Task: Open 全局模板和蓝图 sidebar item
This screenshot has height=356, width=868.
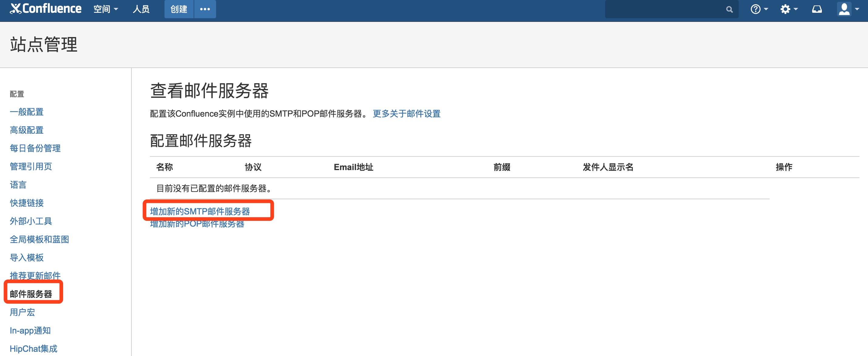Action: pyautogui.click(x=39, y=239)
